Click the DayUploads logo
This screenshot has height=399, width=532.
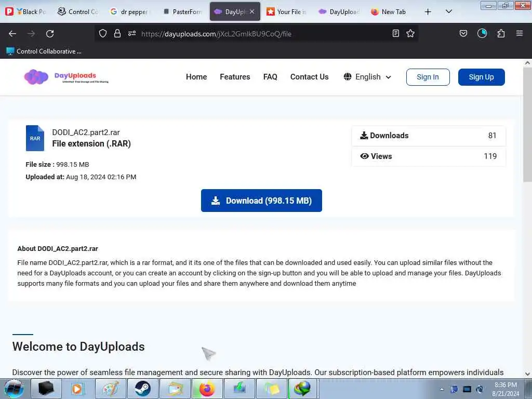66,77
